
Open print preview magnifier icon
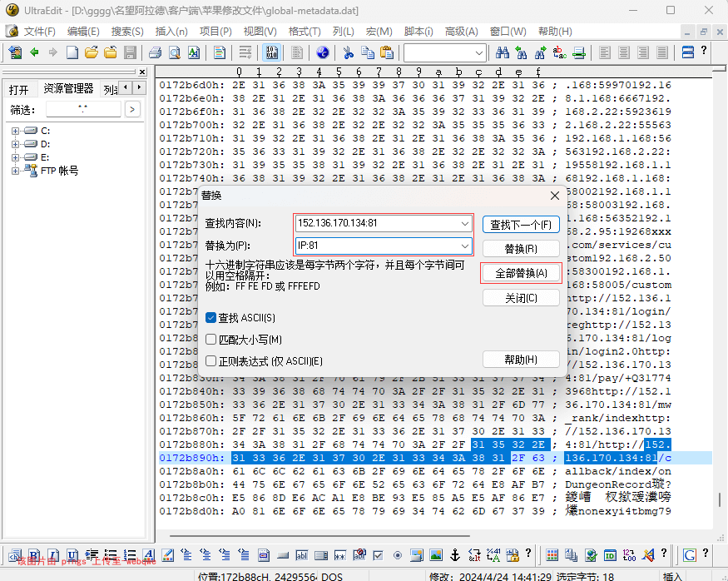pyautogui.click(x=175, y=52)
